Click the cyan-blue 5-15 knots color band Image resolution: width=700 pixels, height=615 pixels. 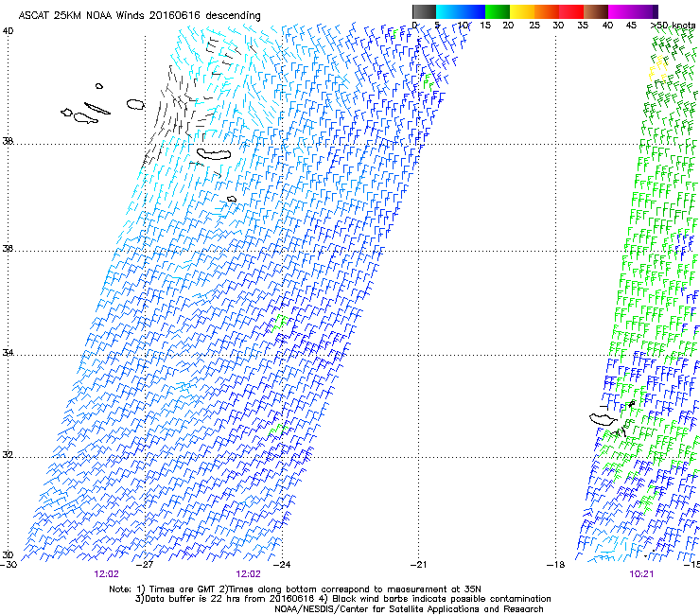point(461,11)
